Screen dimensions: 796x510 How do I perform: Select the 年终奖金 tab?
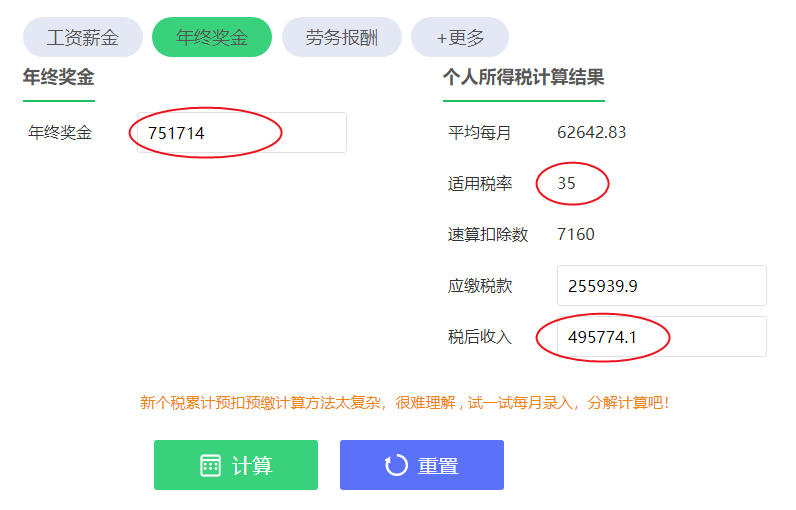[212, 37]
